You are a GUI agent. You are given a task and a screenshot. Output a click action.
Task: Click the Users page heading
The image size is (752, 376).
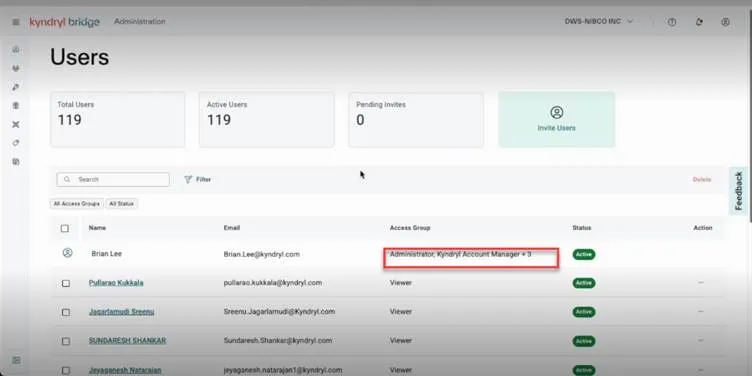click(x=80, y=57)
